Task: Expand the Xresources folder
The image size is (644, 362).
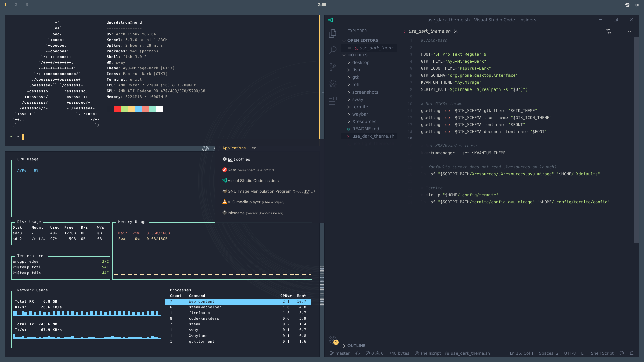Action: [x=369, y=122]
